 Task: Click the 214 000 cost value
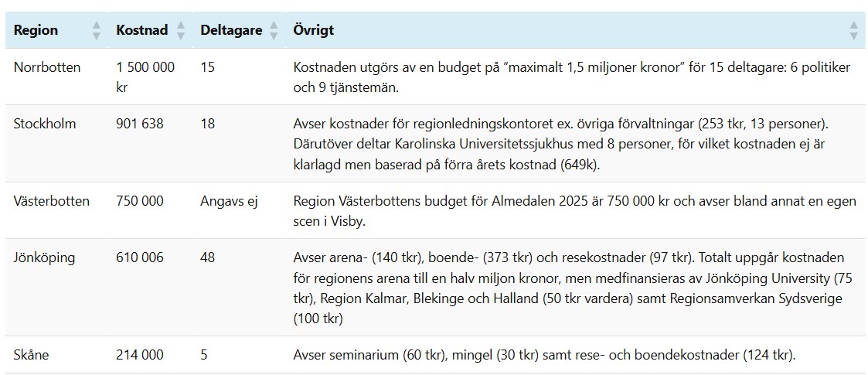click(140, 355)
